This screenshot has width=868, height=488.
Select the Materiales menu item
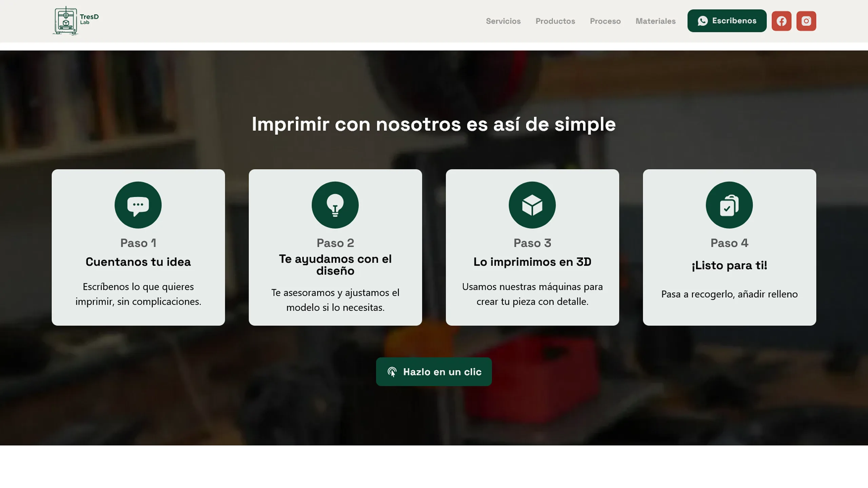655,21
